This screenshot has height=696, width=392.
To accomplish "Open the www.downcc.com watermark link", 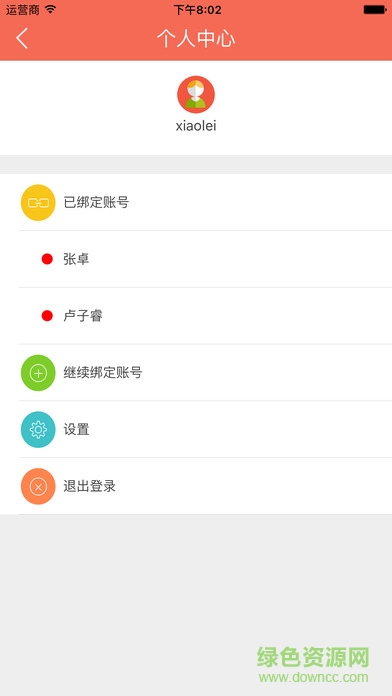I will pyautogui.click(x=313, y=678).
